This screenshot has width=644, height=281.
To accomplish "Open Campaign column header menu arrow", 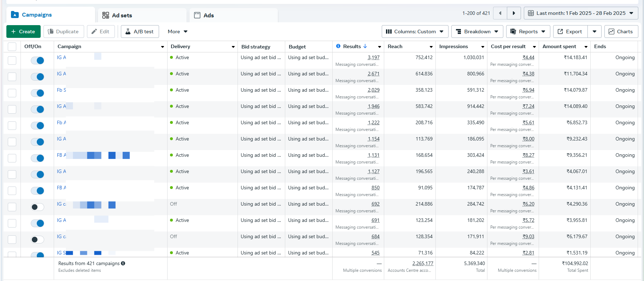I will pyautogui.click(x=163, y=47).
